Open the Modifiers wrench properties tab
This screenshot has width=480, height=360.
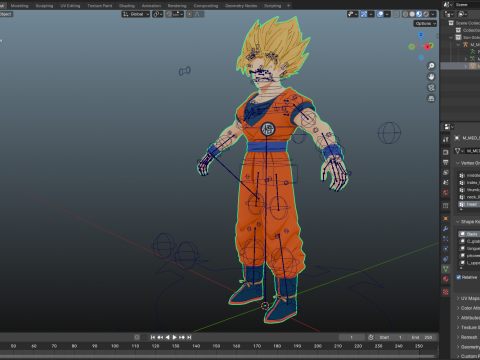pyautogui.click(x=446, y=229)
